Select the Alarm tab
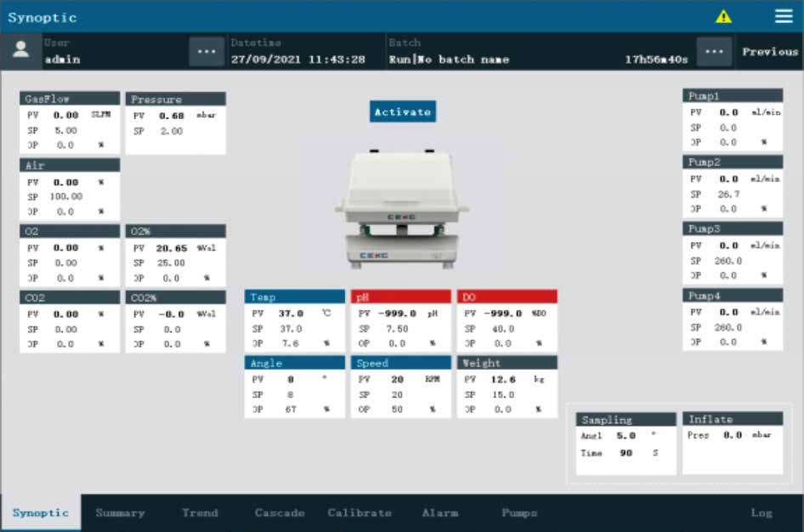804x532 pixels. pos(440,512)
